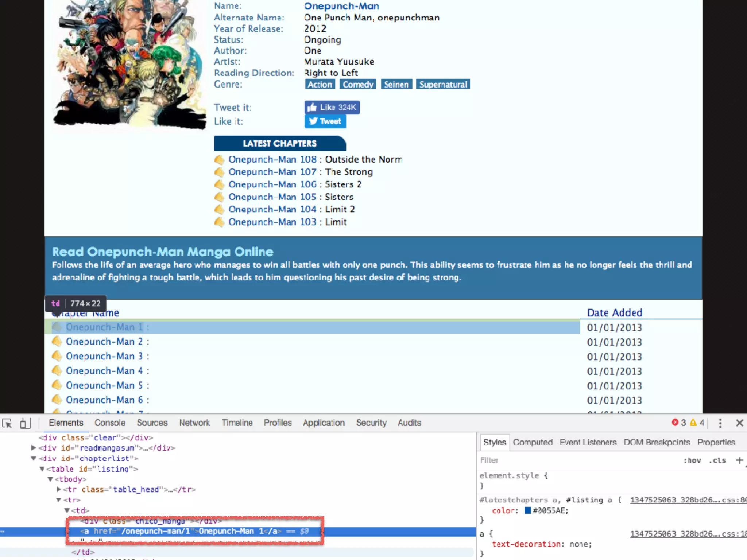
Task: Toggle the :hov element state option
Action: click(692, 460)
